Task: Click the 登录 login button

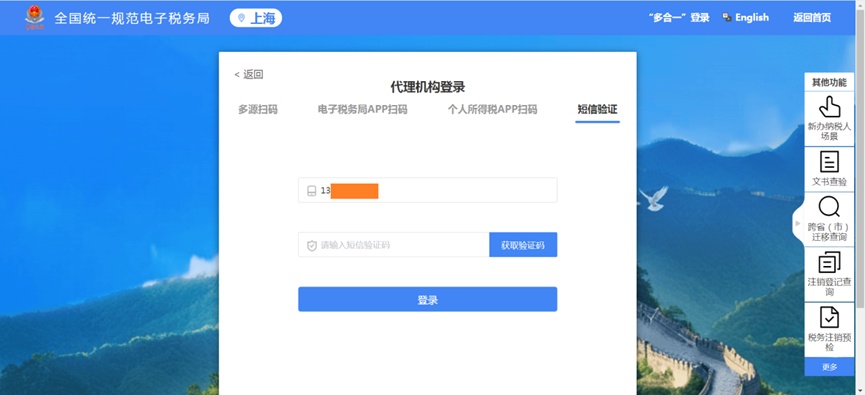Action: pyautogui.click(x=428, y=300)
